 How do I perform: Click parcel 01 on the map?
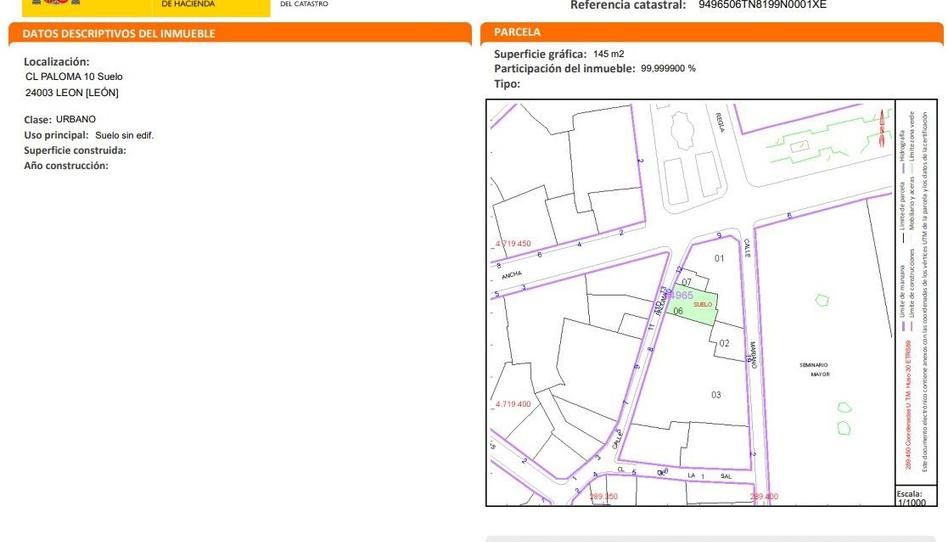pyautogui.click(x=718, y=259)
